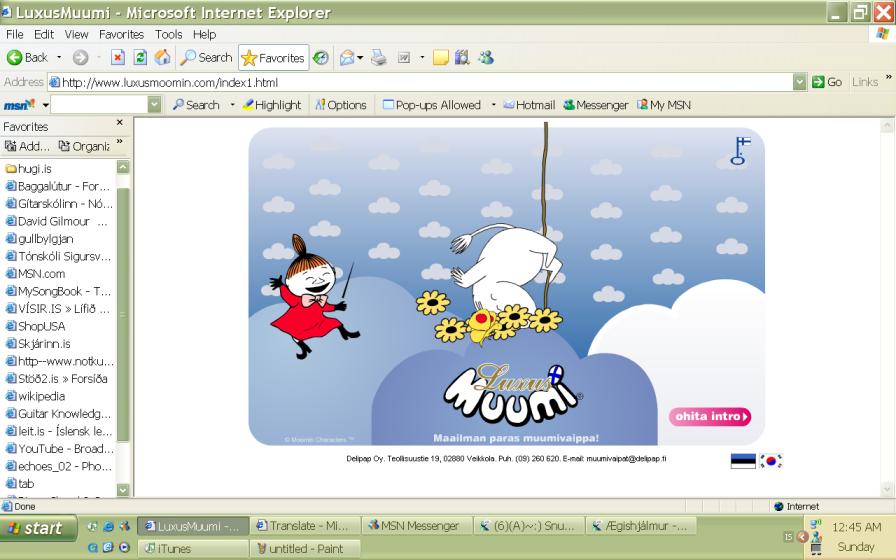This screenshot has height=560, width=896.
Task: Open the History/Media toolbar icon
Action: 321,58
